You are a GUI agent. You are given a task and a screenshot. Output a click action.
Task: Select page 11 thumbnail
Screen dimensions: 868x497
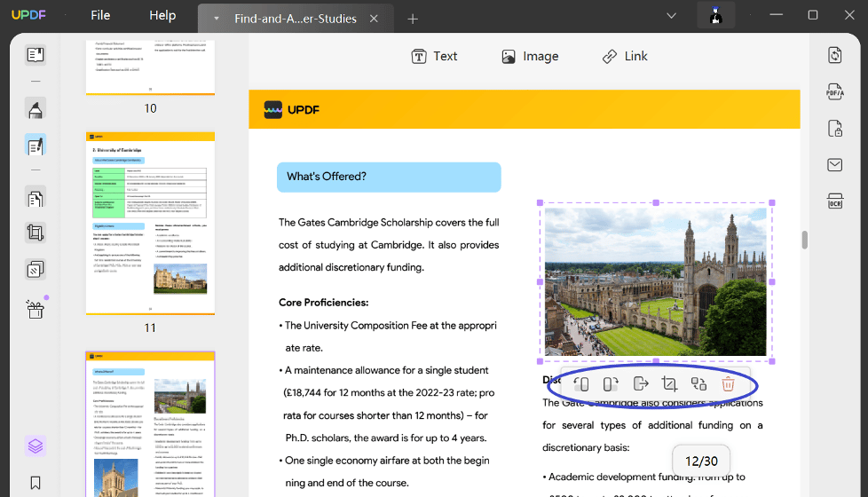150,223
